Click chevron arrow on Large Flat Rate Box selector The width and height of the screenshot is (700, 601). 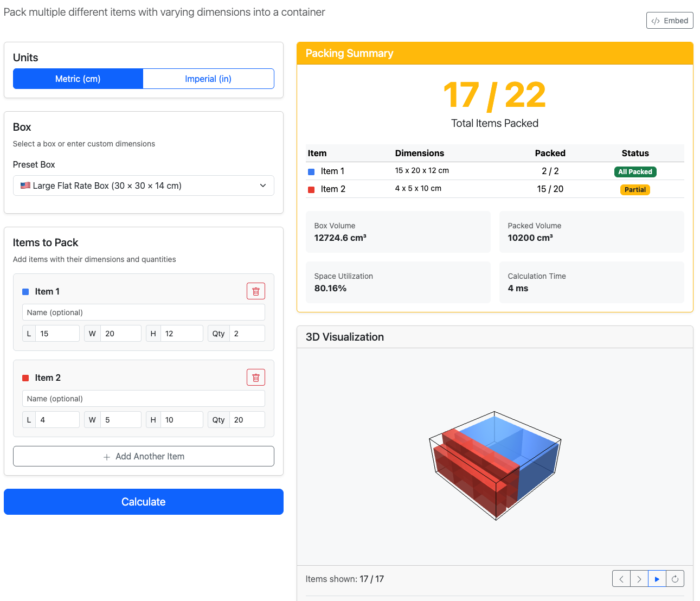point(263,186)
